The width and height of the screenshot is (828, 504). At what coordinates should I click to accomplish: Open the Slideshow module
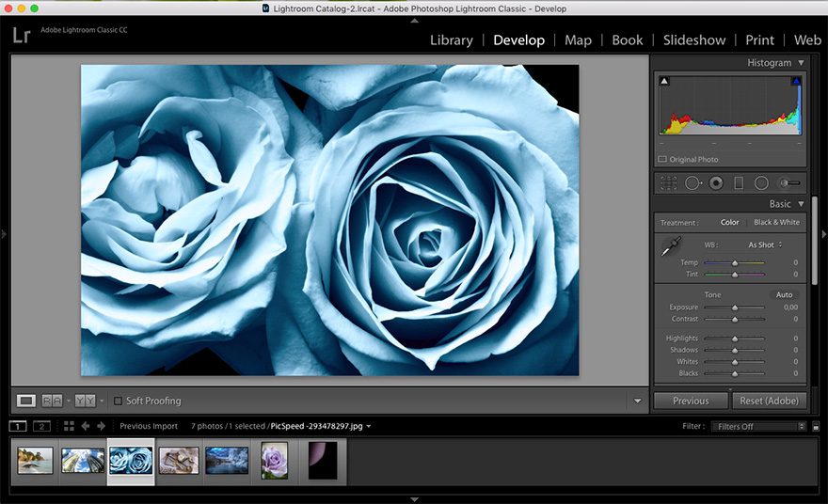coord(693,39)
